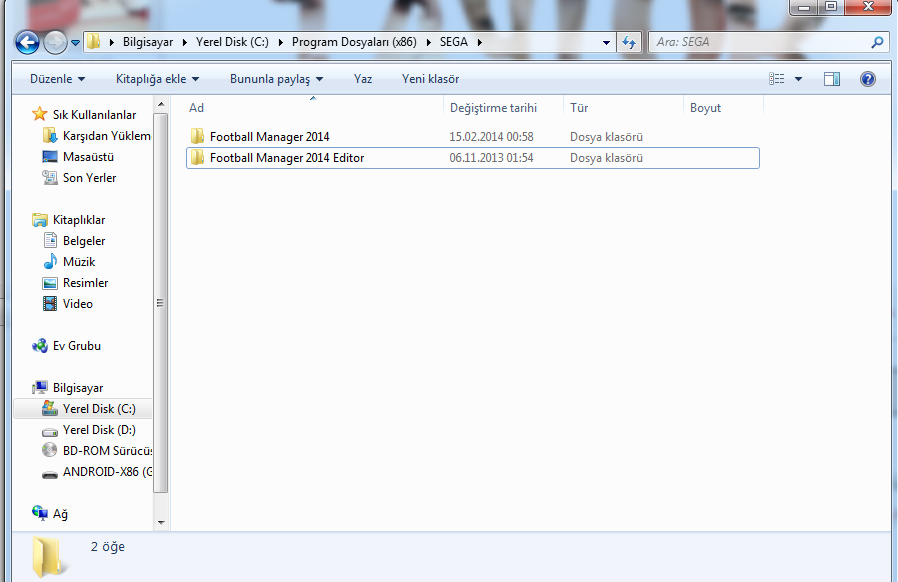
Task: Click SEGA in the address breadcrumb
Action: pos(454,42)
